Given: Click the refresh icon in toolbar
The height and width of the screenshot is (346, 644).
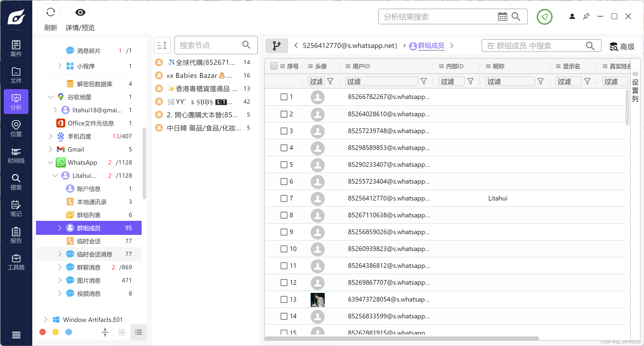Looking at the screenshot, I should click(x=50, y=12).
